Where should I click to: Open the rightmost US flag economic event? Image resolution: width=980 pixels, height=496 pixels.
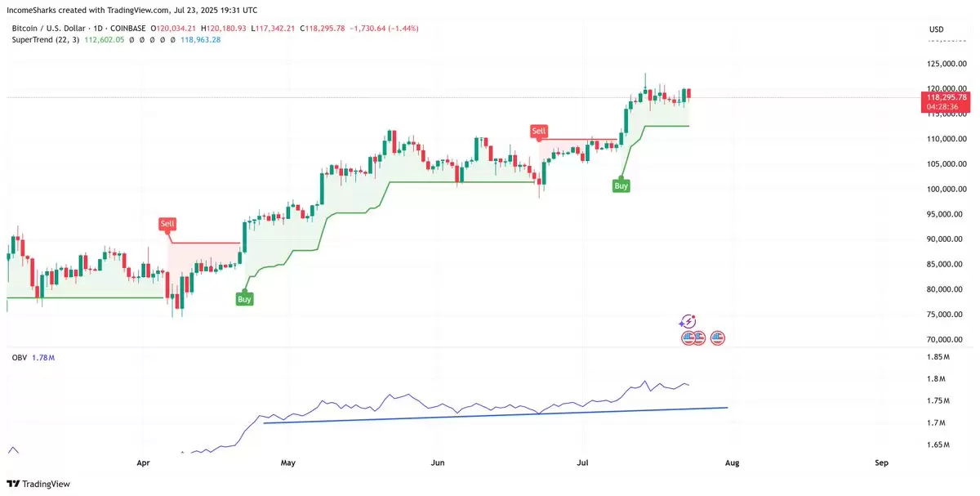718,337
